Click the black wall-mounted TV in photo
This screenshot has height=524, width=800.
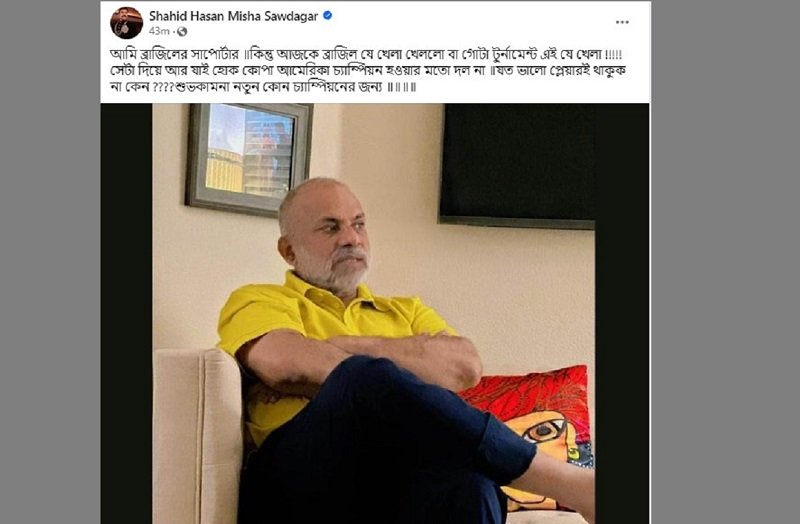tap(517, 166)
